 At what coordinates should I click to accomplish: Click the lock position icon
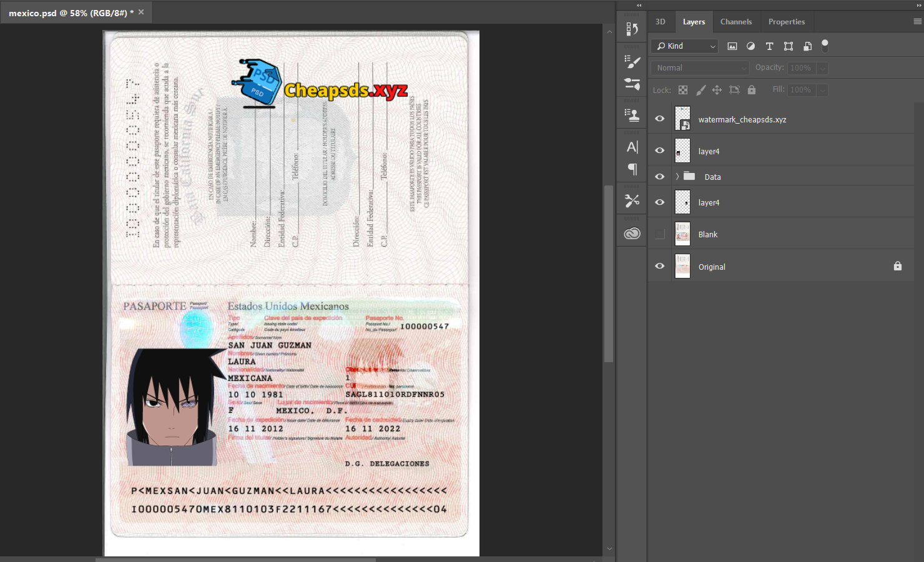coord(717,90)
